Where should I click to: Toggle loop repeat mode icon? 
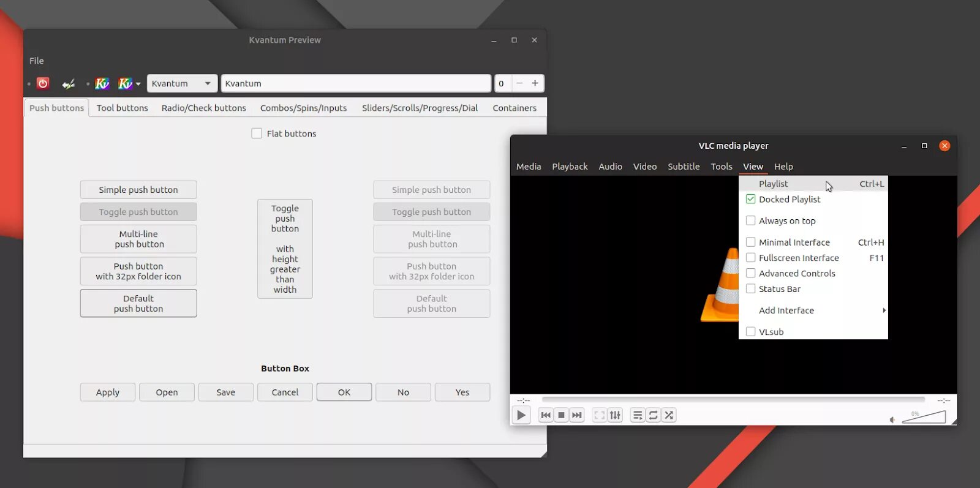click(x=654, y=415)
